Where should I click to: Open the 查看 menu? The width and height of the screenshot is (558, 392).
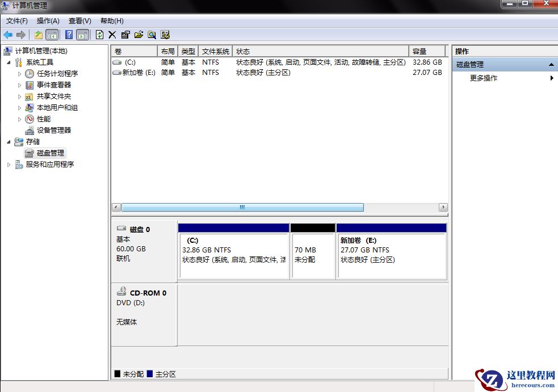click(x=79, y=20)
